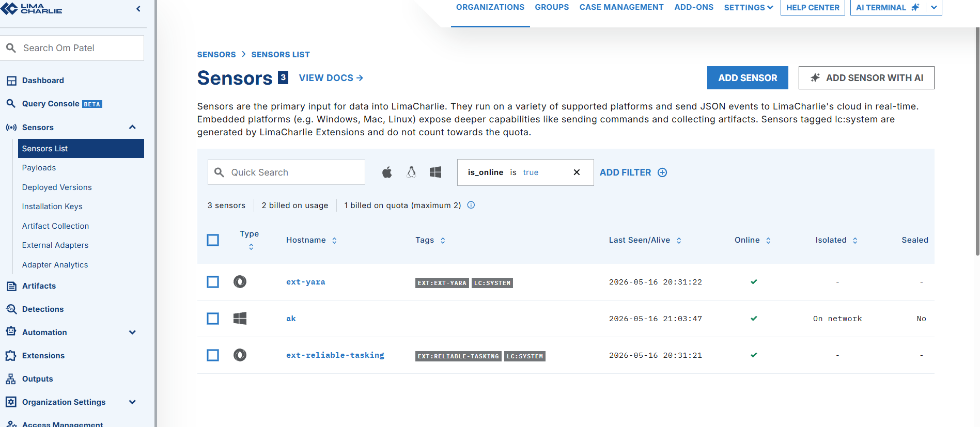Click the sparkle icon in AI Terminal

(915, 7)
